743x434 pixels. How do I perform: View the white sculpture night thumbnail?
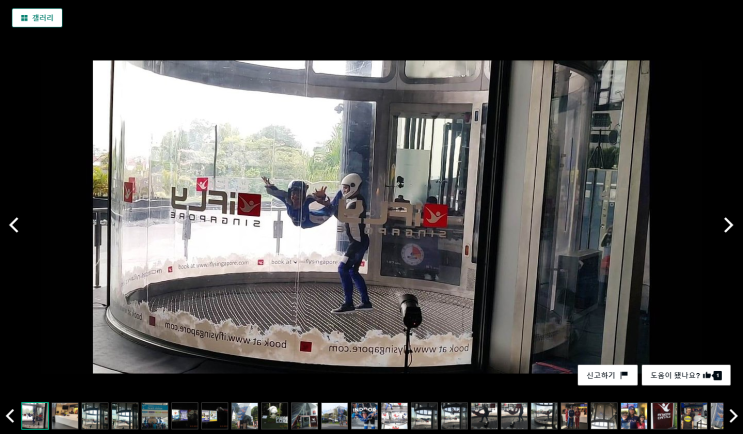(x=274, y=416)
